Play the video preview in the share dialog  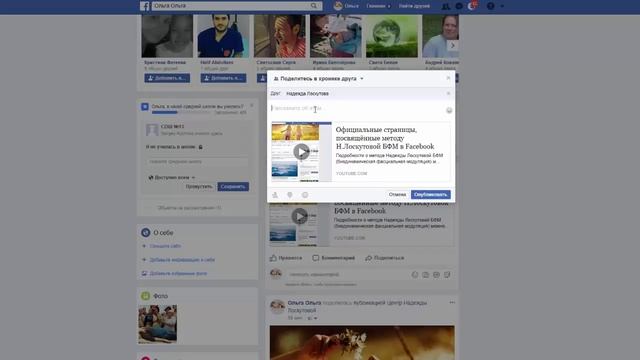[301, 152]
